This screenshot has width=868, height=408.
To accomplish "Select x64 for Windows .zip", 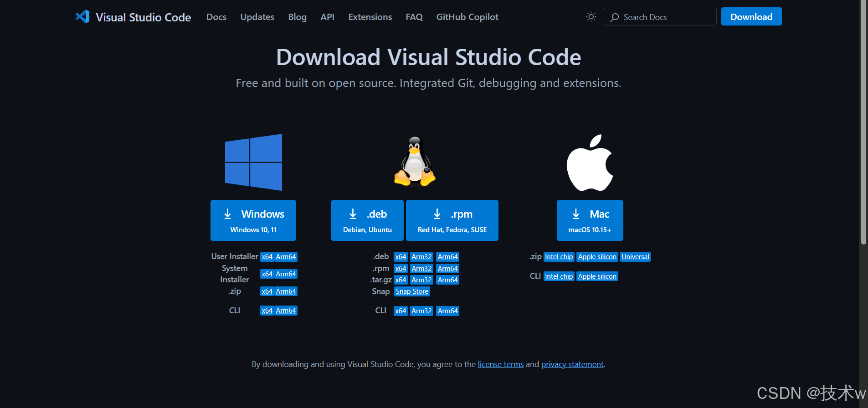I will point(267,291).
